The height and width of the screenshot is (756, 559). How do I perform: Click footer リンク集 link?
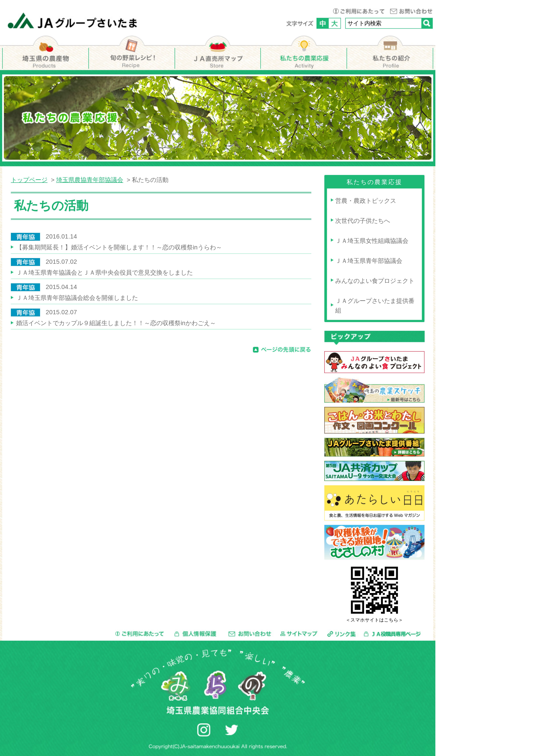point(341,634)
